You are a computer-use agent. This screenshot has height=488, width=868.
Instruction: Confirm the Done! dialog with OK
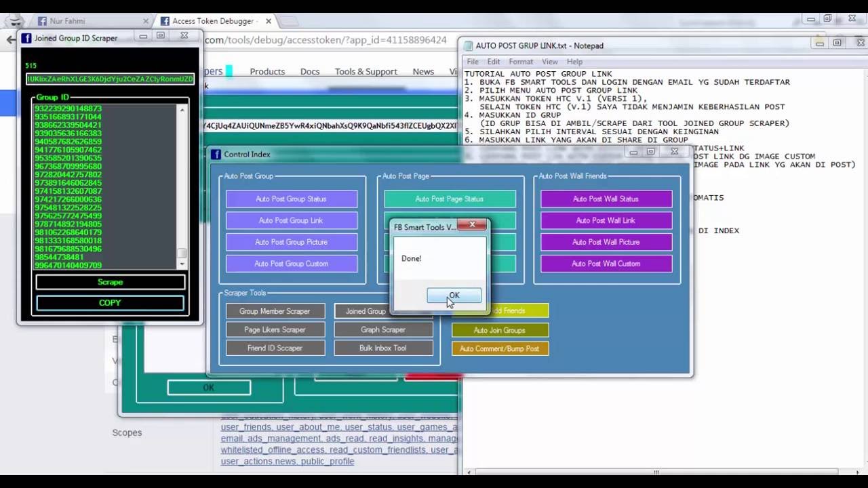(454, 296)
